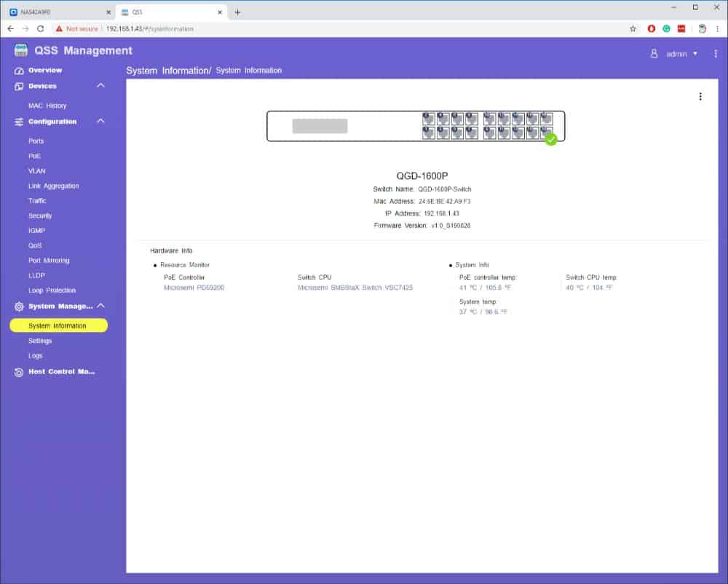This screenshot has height=584, width=728.
Task: Open the PoE configuration page
Action: click(x=35, y=156)
